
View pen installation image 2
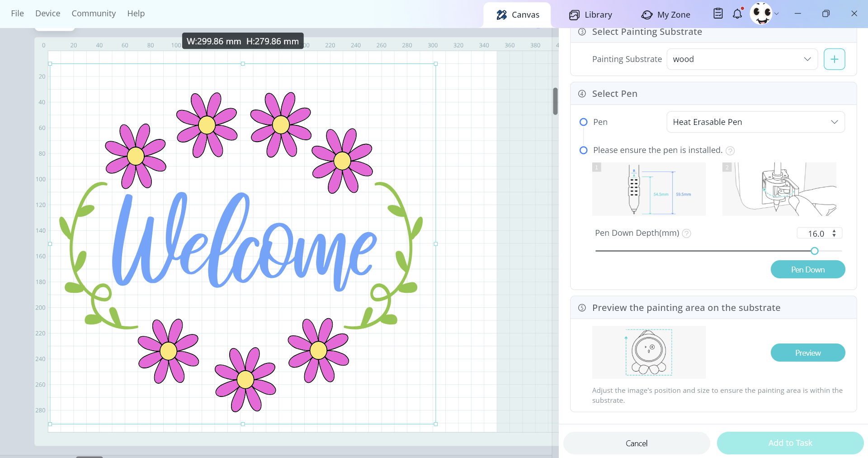779,189
